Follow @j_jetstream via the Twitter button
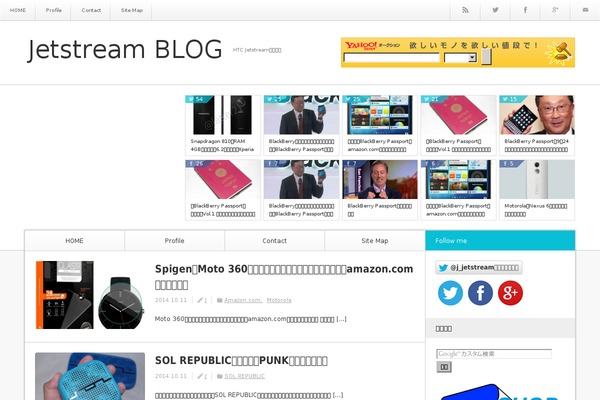The width and height of the screenshot is (600, 400). coord(479,268)
